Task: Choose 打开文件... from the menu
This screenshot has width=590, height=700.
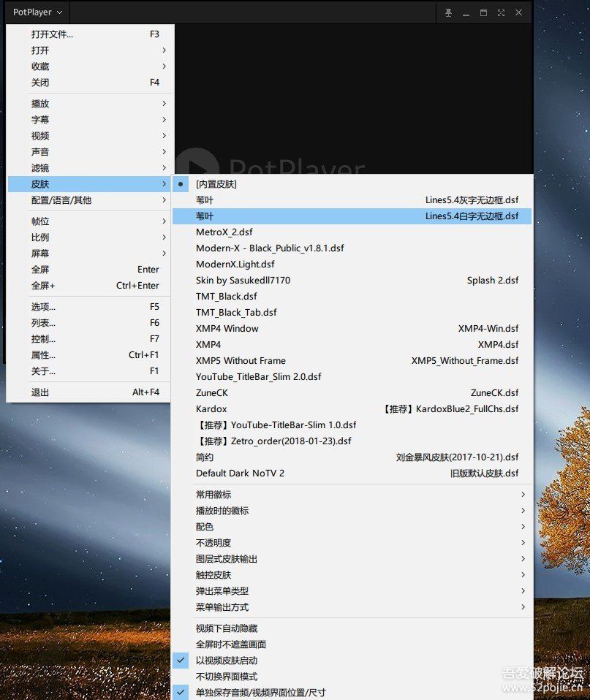Action: (52, 34)
